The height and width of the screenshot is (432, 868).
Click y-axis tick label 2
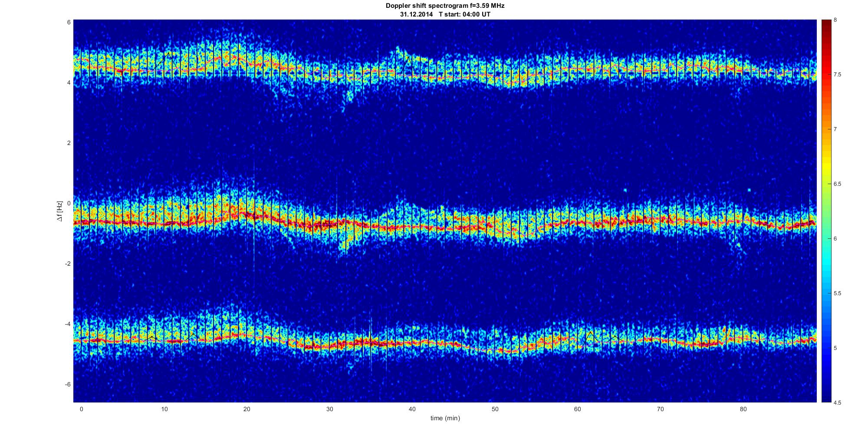click(x=69, y=142)
